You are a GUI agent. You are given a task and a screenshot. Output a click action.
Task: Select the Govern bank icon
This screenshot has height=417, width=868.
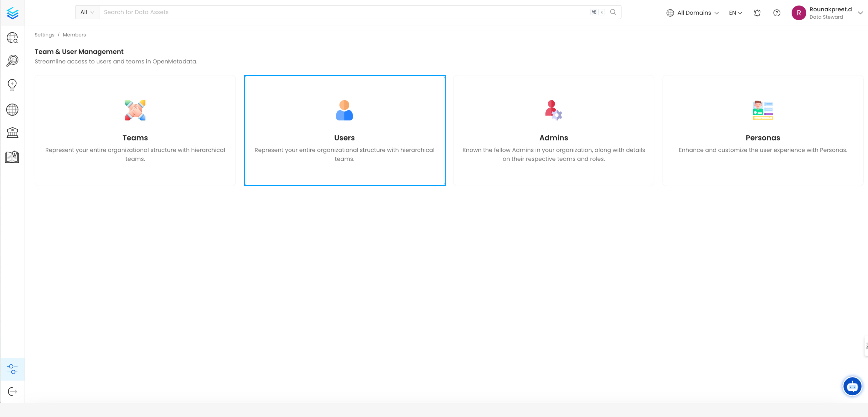12,132
